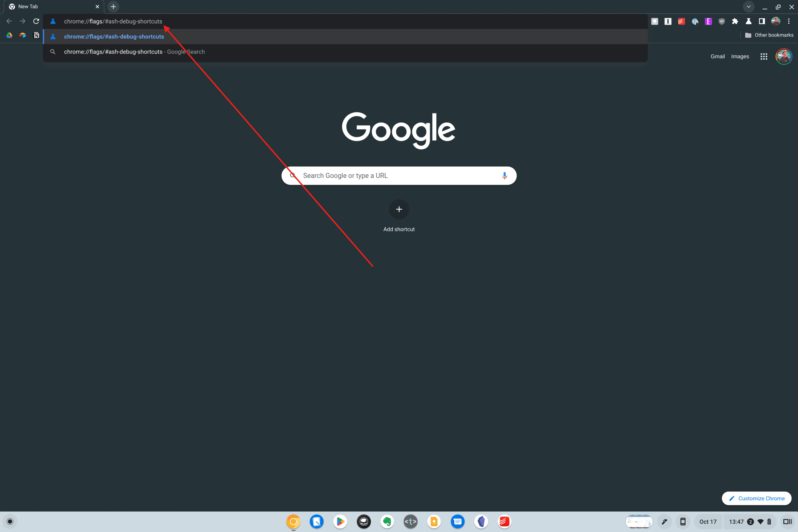Screen dimensions: 798x532
Task: Click the Instapaper extension icon
Action: tap(668, 22)
